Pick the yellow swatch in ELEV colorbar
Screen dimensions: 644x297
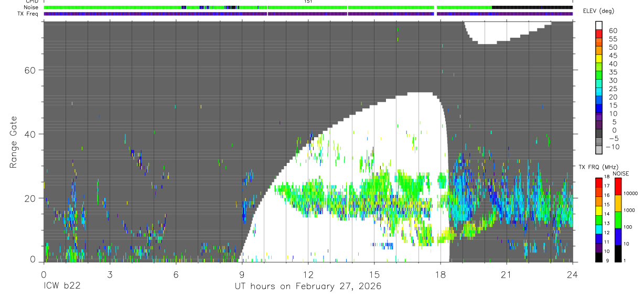click(599, 60)
